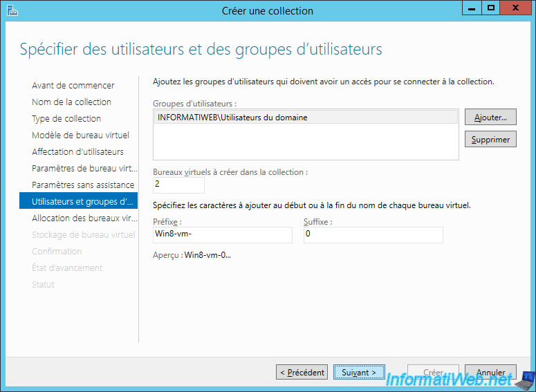The width and height of the screenshot is (536, 392).
Task: Select INFORMATIWEB\Utilisateurs du domaine group entry
Action: pyautogui.click(x=306, y=118)
